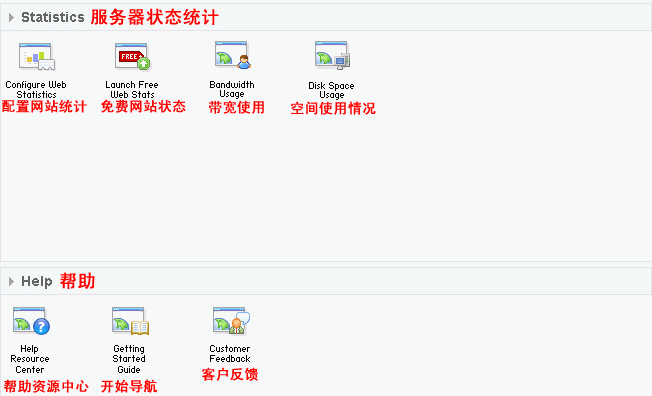Click the red 空间使用情况 annotation text

click(x=333, y=109)
